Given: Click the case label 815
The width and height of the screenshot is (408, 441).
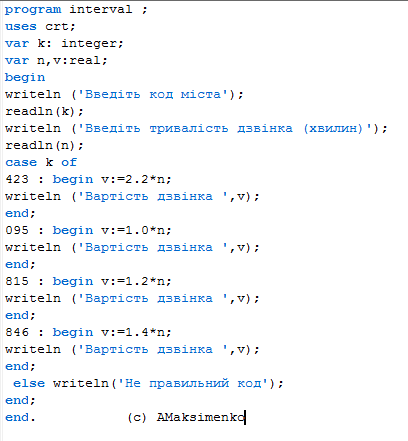Looking at the screenshot, I should [x=17, y=281].
